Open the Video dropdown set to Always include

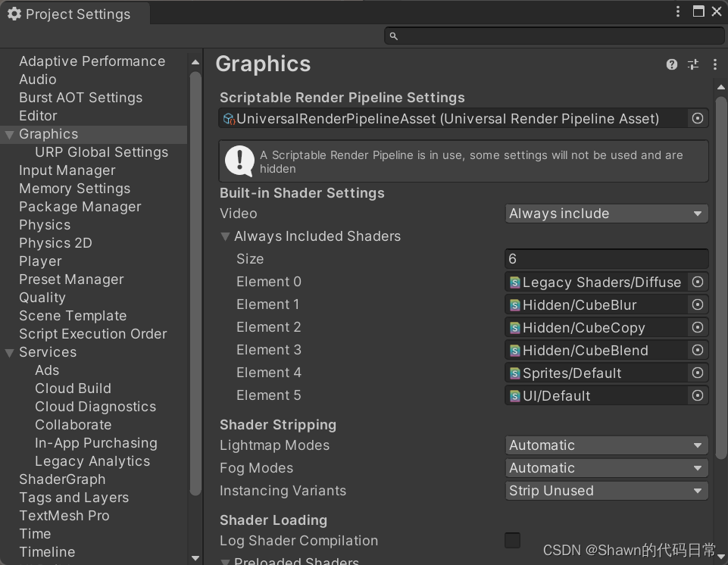(606, 214)
